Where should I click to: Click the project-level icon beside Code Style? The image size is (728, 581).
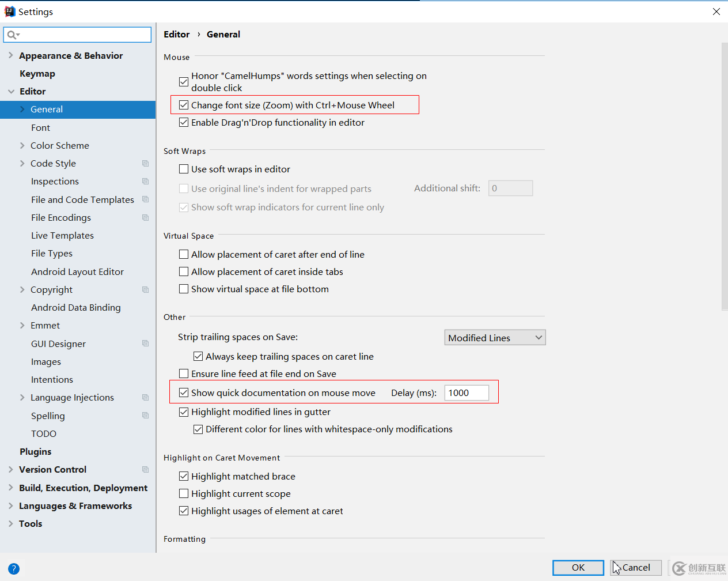click(145, 164)
